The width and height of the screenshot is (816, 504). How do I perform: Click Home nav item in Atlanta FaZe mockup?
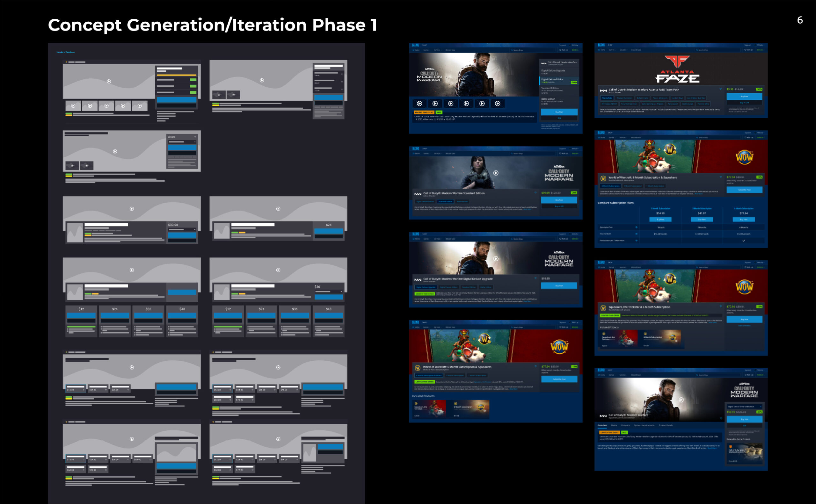pyautogui.click(x=602, y=50)
